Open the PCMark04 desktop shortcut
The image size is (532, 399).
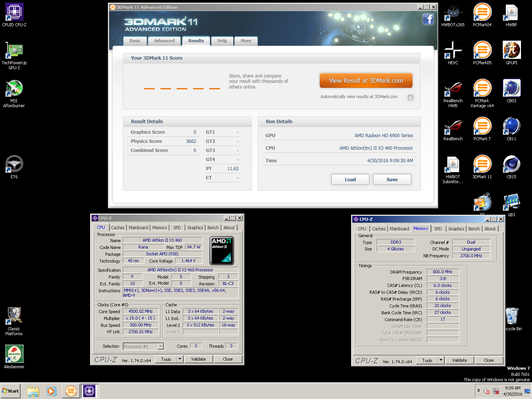[482, 15]
